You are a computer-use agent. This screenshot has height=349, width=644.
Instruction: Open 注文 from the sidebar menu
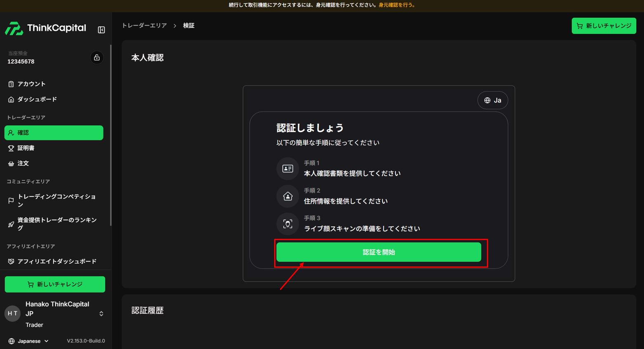point(23,163)
